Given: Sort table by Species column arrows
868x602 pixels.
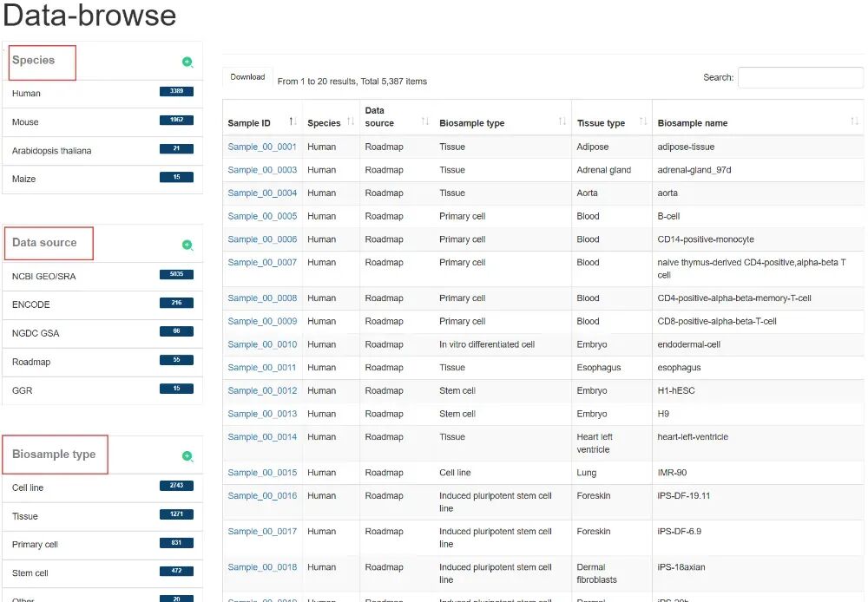Looking at the screenshot, I should [x=351, y=121].
